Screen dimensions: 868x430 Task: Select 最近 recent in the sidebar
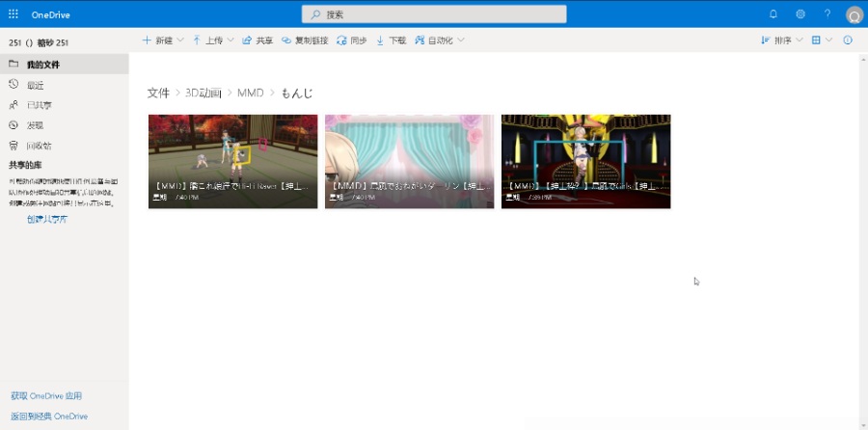tap(35, 85)
